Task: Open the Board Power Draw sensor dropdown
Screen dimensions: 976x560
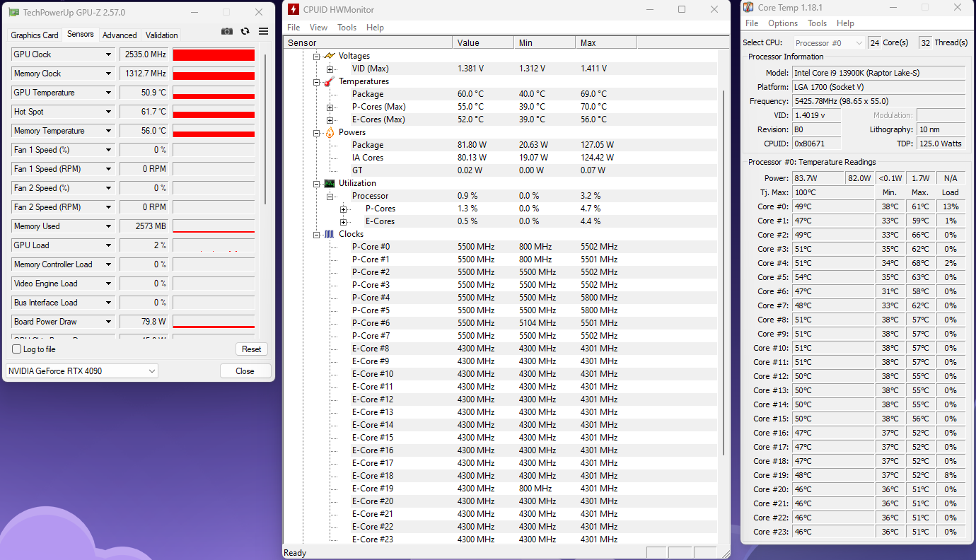Action: click(109, 322)
